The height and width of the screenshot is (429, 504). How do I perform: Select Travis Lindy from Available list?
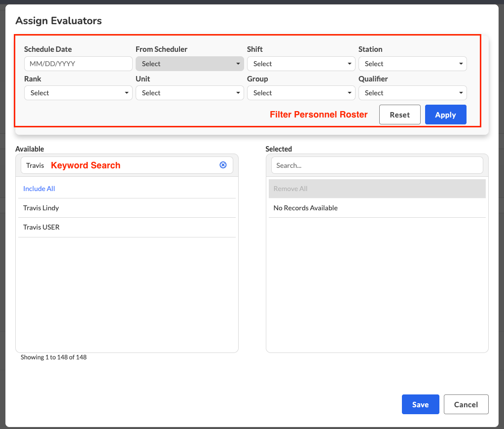(127, 208)
